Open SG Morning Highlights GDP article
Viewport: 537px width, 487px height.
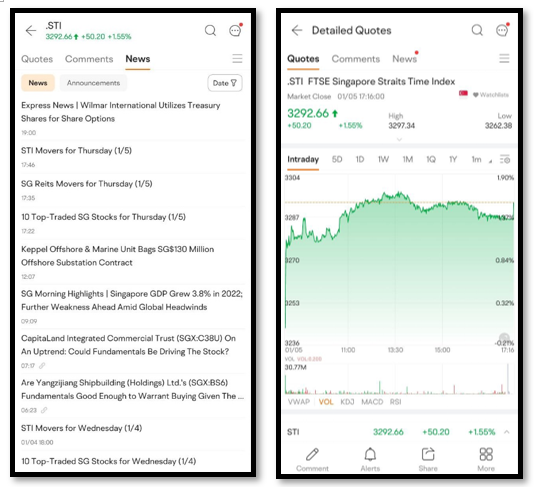point(133,307)
